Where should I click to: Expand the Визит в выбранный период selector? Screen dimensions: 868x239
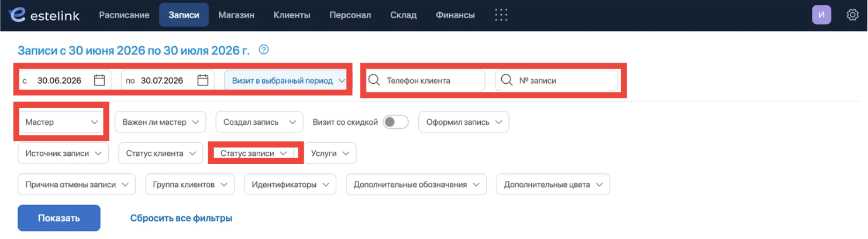tap(287, 80)
